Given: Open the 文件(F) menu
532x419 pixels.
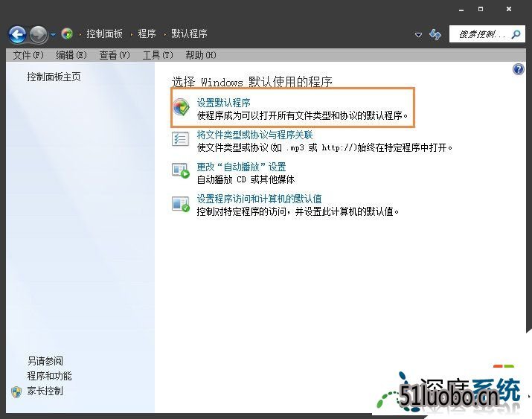Looking at the screenshot, I should pos(28,55).
